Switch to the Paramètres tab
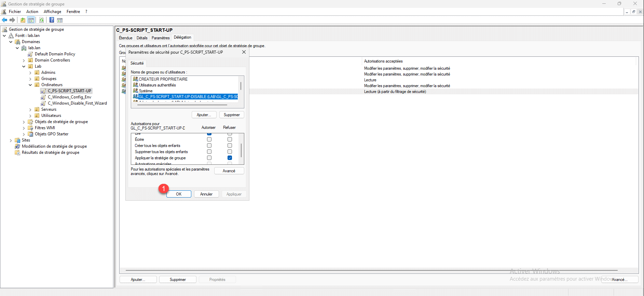The image size is (644, 296). pos(160,38)
